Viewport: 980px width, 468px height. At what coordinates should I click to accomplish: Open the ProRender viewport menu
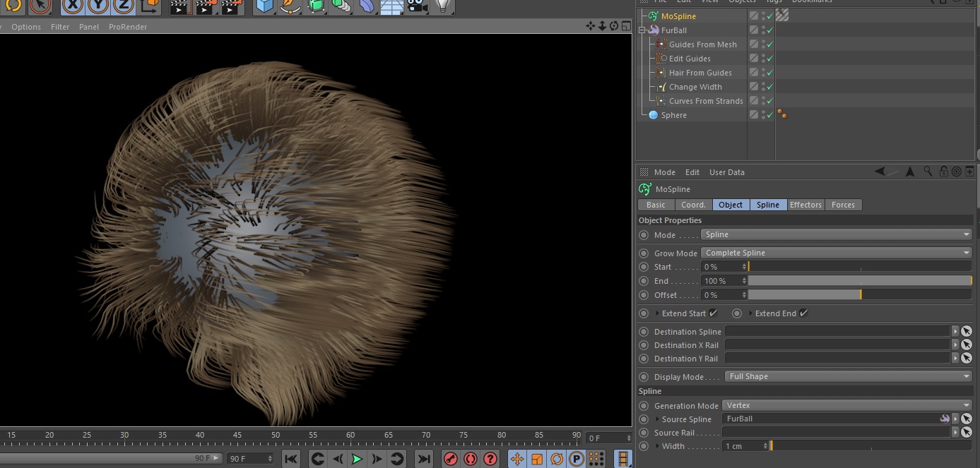128,27
